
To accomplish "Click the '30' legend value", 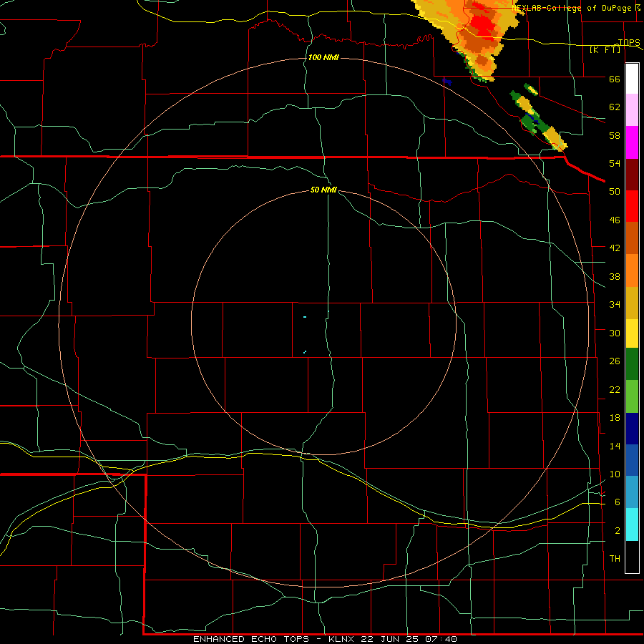I will coord(615,333).
